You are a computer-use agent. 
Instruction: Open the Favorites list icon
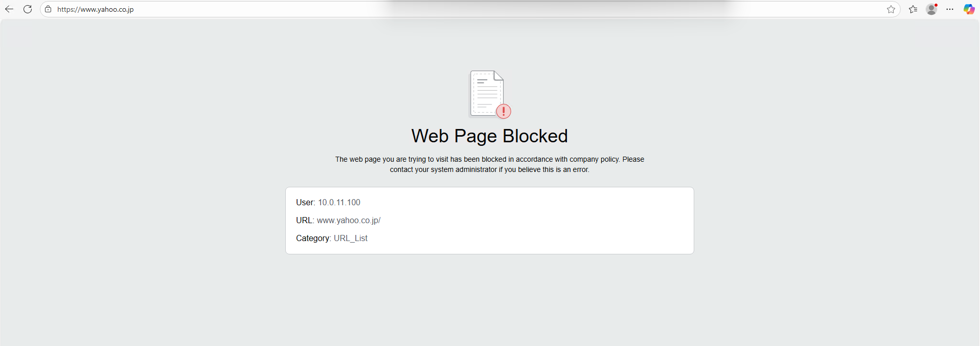913,9
